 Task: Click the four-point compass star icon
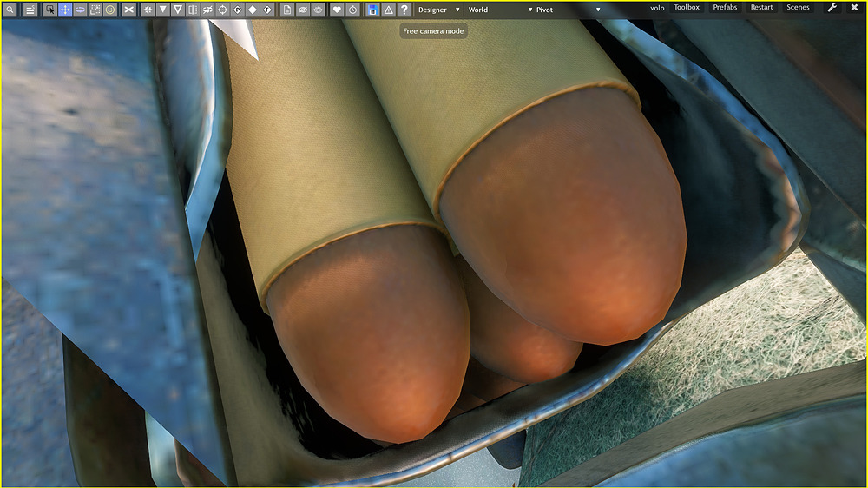click(148, 10)
